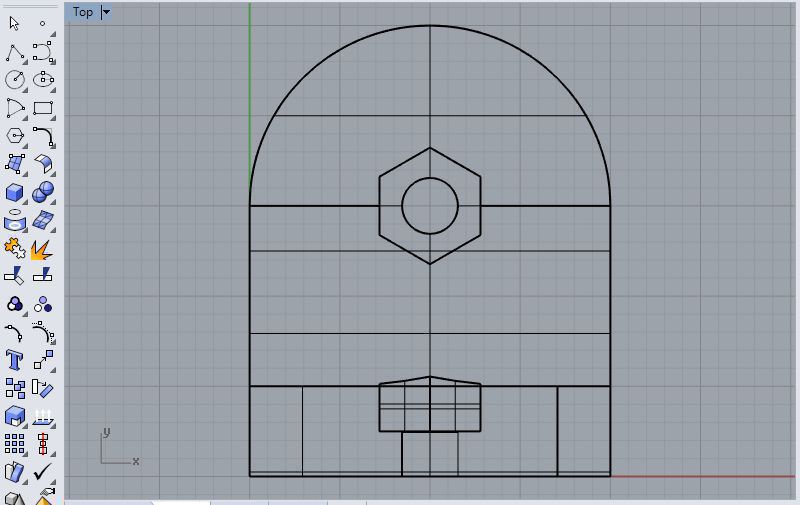Choose the single Point tool
This screenshot has width=800, height=505.
point(43,23)
